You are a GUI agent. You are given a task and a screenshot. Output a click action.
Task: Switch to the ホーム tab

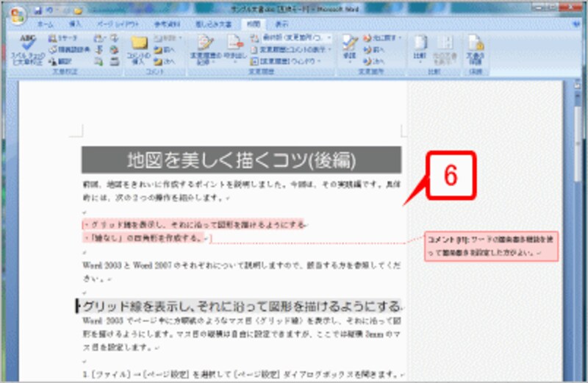click(45, 24)
